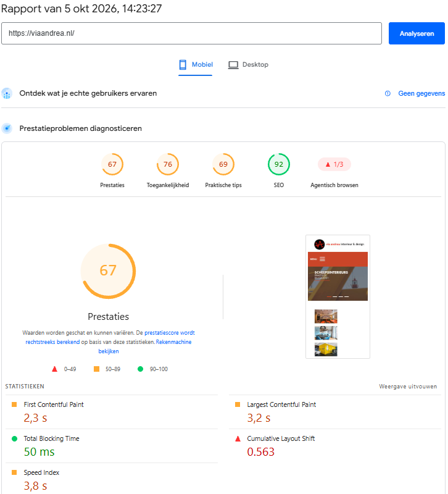Click the large 67 performance gauge
The width and height of the screenshot is (448, 494).
pyautogui.click(x=109, y=271)
